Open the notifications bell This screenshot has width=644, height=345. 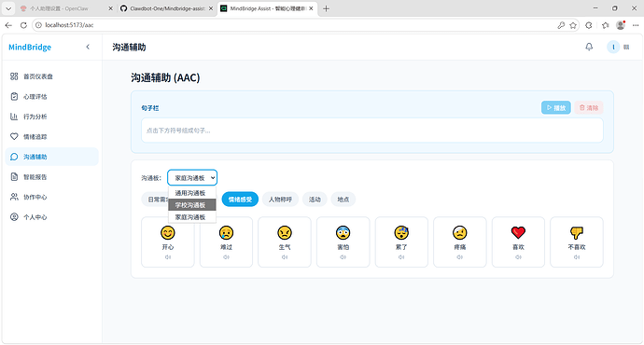(589, 47)
